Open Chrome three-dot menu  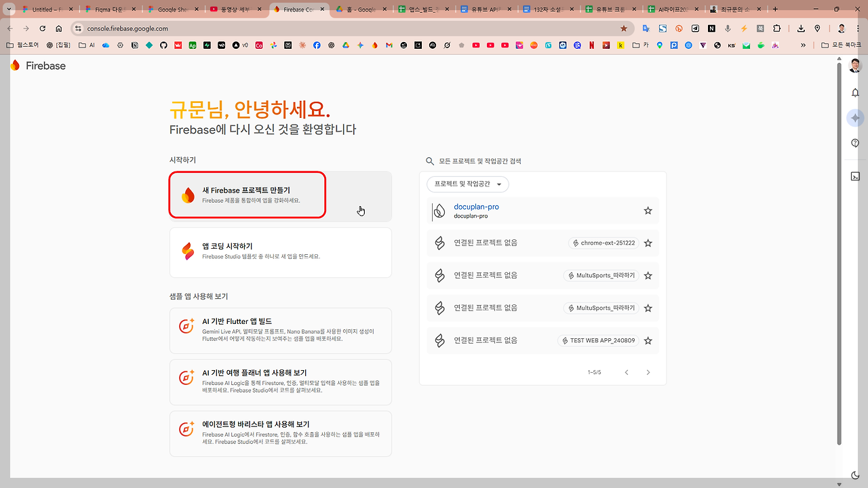858,28
